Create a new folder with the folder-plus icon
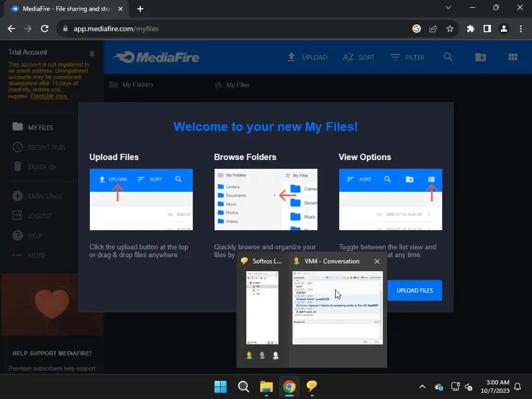The height and width of the screenshot is (399, 532). (481, 57)
